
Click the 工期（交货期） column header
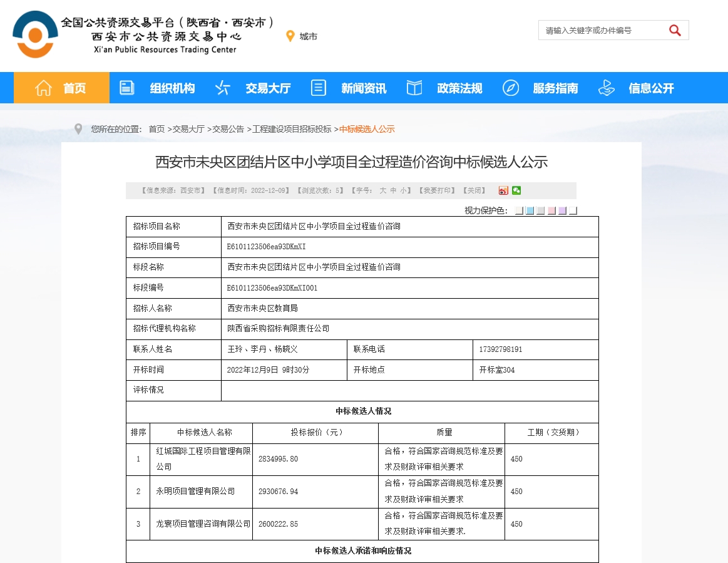(x=553, y=433)
